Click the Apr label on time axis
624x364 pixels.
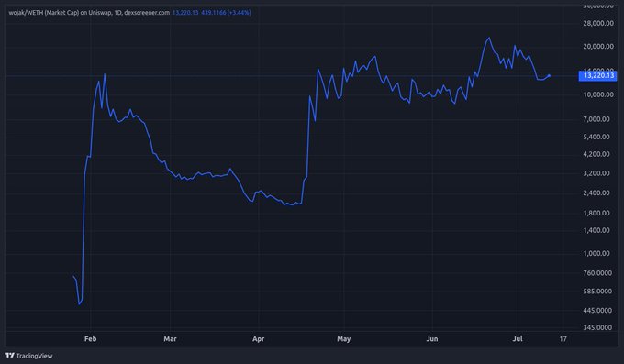coord(258,339)
